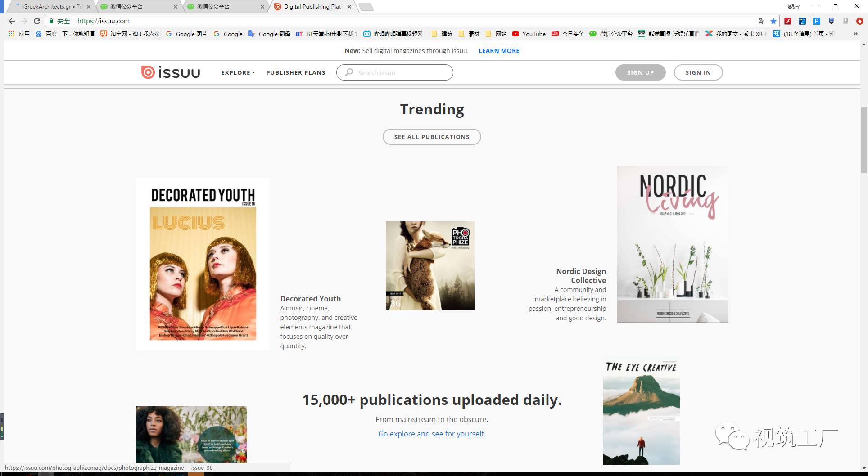Open the 秀米 XIUMI bookmark
This screenshot has height=476, width=868.
pyautogui.click(x=736, y=34)
